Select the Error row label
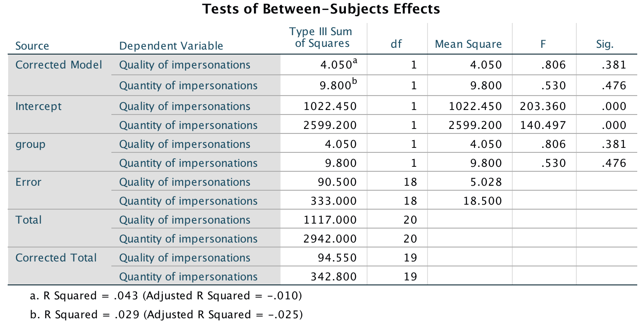This screenshot has height=330, width=644. click(x=28, y=182)
